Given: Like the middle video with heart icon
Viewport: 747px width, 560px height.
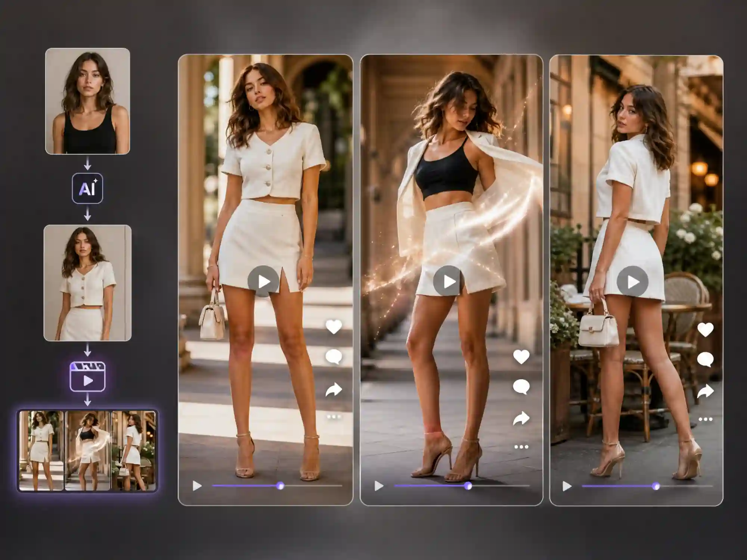Looking at the screenshot, I should [521, 357].
